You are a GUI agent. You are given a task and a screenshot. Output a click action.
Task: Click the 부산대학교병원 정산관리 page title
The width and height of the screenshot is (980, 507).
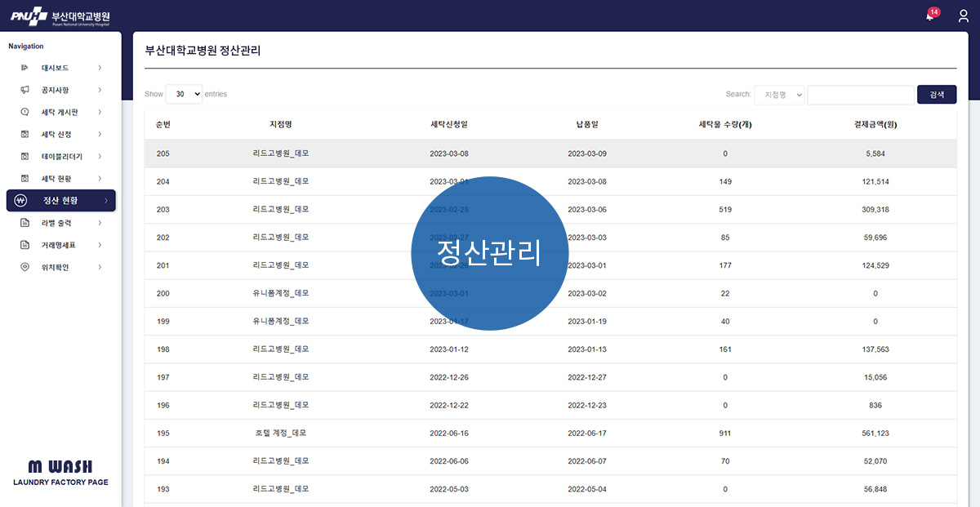(203, 50)
